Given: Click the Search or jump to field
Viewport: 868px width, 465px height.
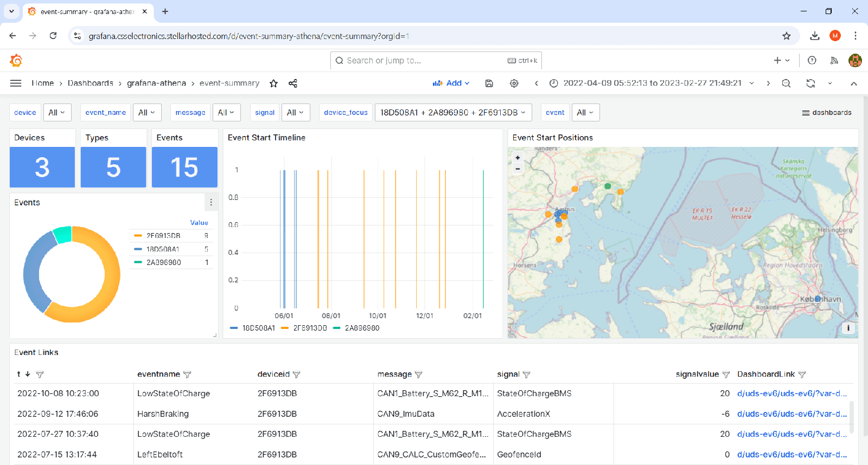Looking at the screenshot, I should (436, 61).
